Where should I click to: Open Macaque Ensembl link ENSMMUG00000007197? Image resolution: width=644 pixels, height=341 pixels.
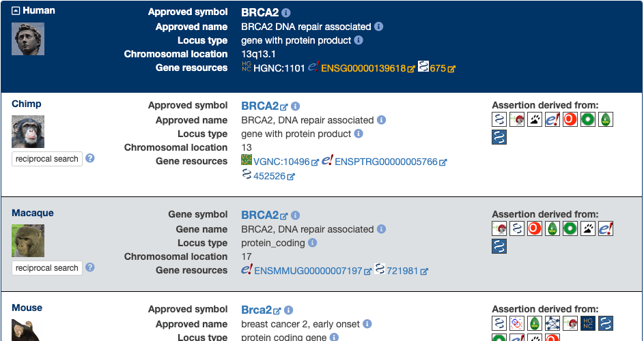[x=307, y=271]
